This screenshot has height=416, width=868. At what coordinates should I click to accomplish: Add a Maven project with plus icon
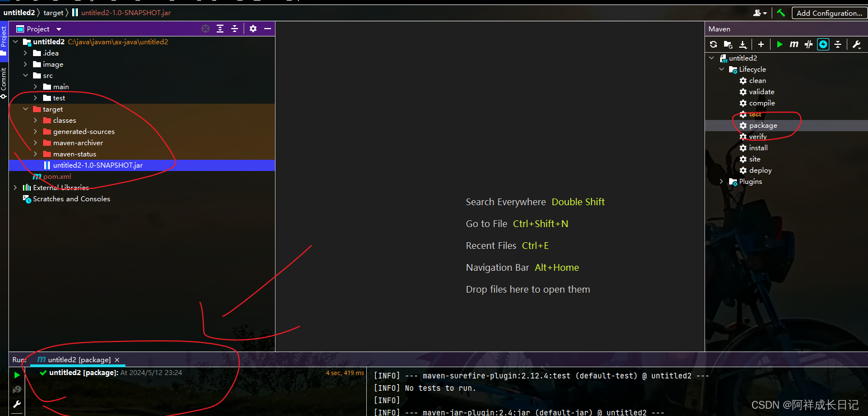(761, 44)
